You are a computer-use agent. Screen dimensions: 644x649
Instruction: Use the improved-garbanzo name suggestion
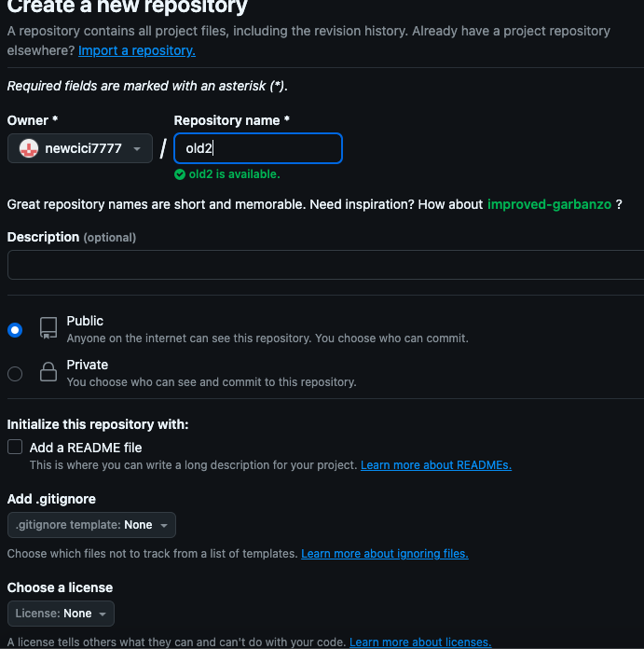click(x=549, y=204)
